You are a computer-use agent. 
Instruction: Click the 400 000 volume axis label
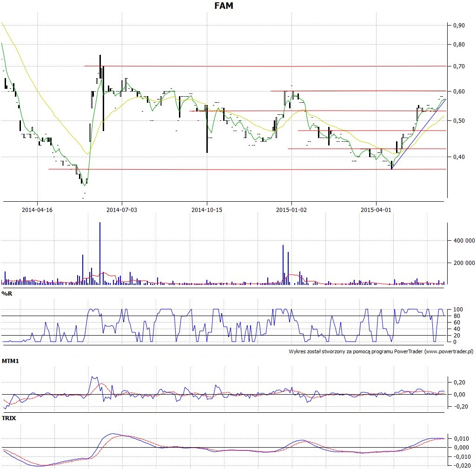[464, 241]
